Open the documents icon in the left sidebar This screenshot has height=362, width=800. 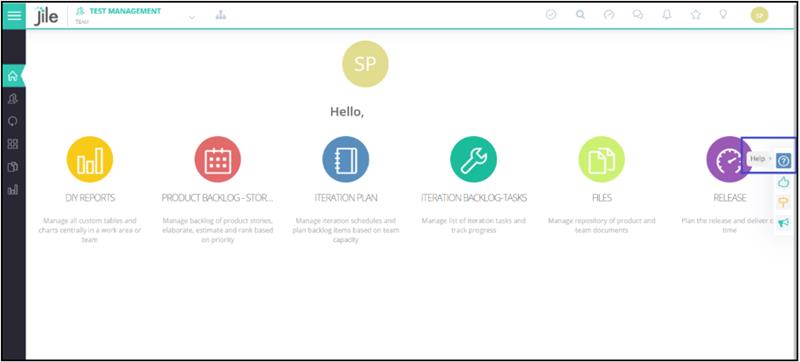tap(13, 167)
